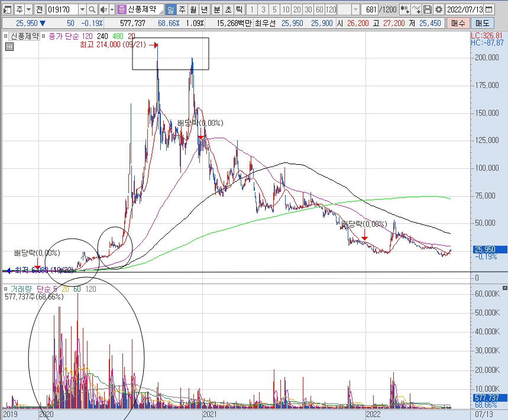Choose the 120 interval button
The height and width of the screenshot is (420, 508).
pos(331,9)
